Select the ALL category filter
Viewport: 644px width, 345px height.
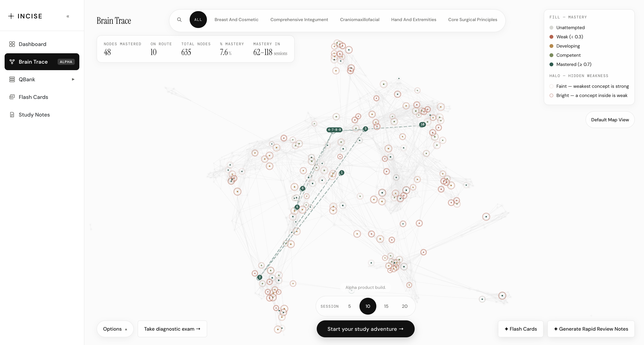pyautogui.click(x=198, y=20)
